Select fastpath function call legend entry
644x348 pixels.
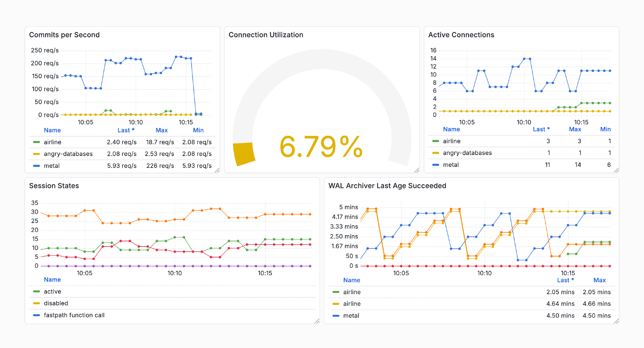74,315
